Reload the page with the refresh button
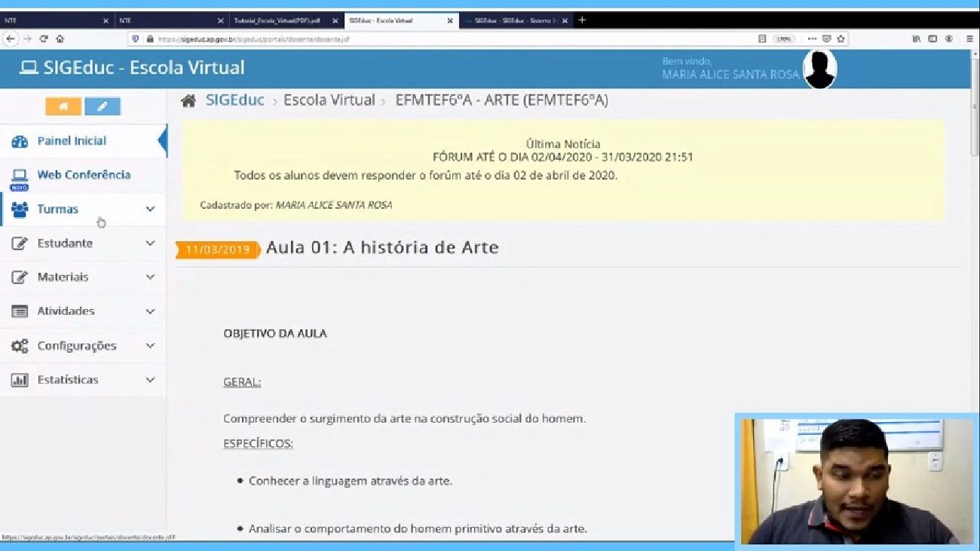The image size is (980, 551). (44, 38)
